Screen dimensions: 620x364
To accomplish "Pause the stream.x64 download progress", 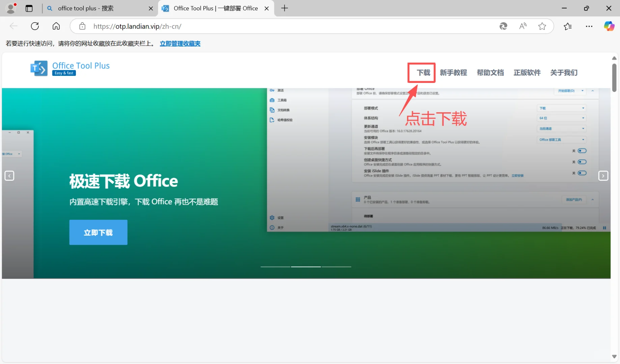I will (x=604, y=228).
